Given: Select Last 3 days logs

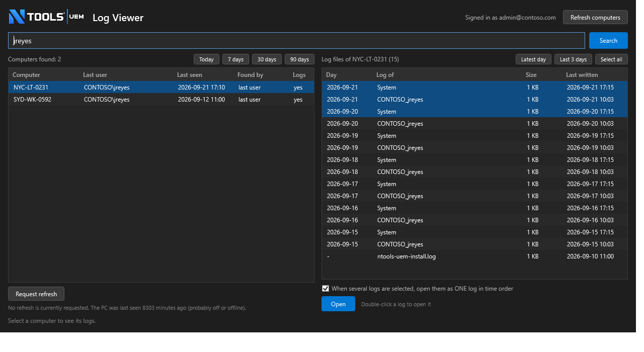Looking at the screenshot, I should (573, 59).
